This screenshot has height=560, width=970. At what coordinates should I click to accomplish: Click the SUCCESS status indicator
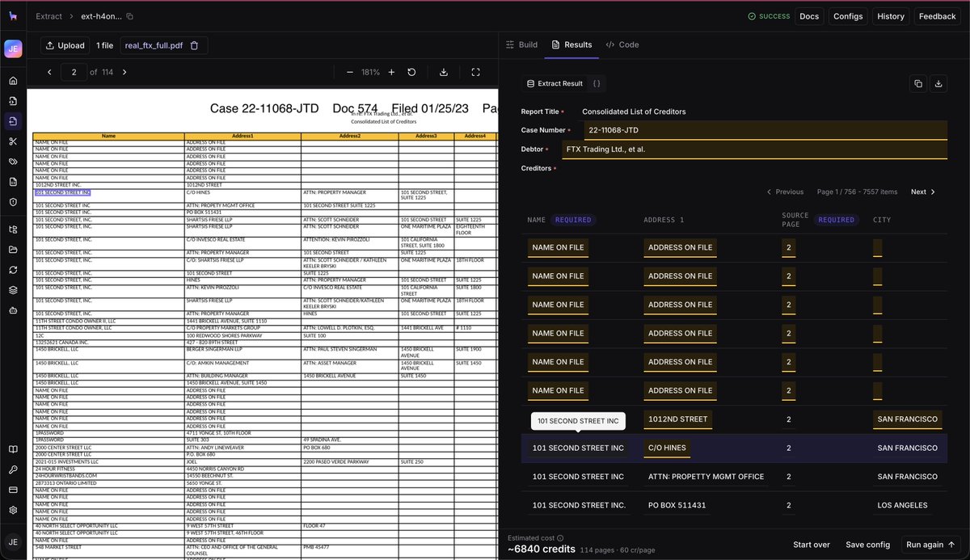pyautogui.click(x=769, y=16)
